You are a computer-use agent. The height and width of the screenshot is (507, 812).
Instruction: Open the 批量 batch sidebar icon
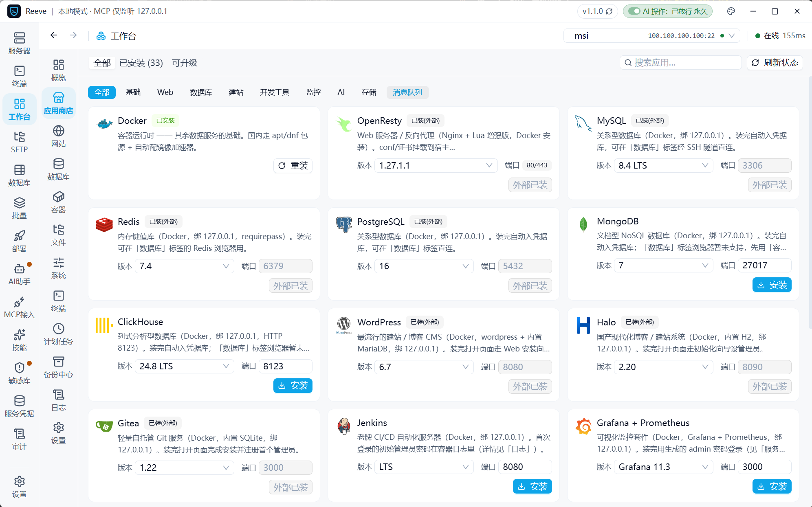19,208
